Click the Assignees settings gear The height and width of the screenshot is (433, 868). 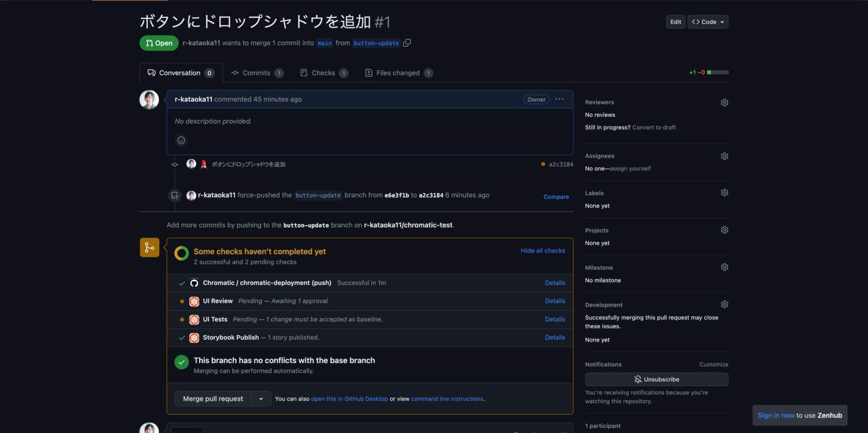[x=724, y=156]
